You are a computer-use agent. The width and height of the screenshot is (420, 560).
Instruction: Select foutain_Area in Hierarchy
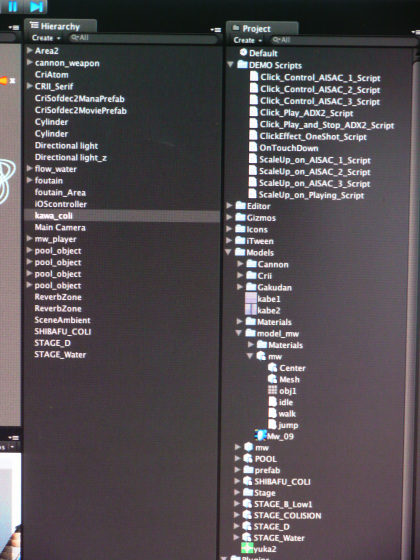tap(60, 192)
